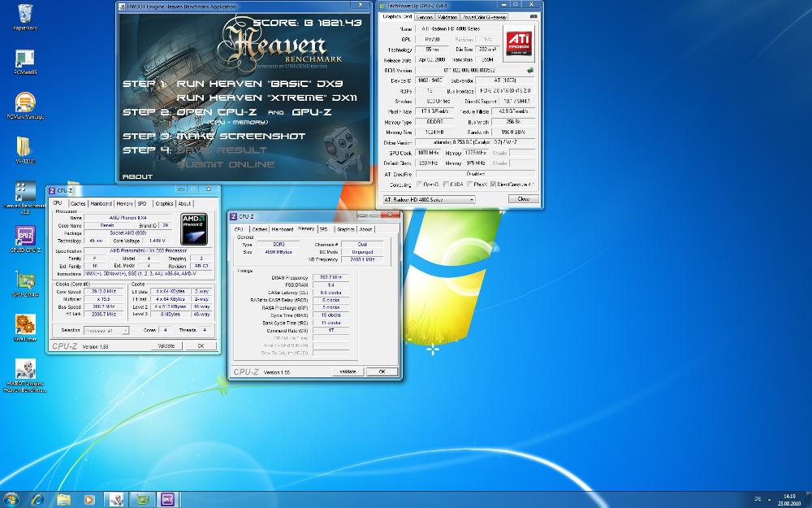Open the PowerColor Giveaway tab in GPU-Z
Image resolution: width=812 pixels, height=508 pixels.
(484, 17)
